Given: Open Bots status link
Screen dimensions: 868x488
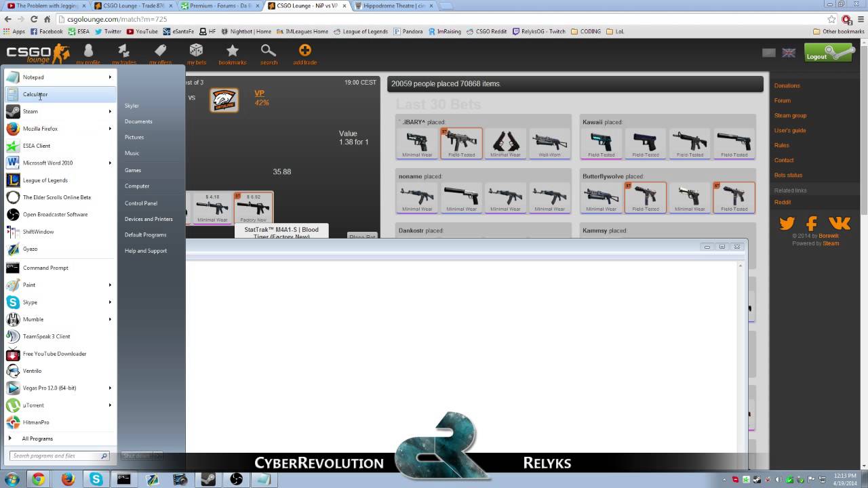Looking at the screenshot, I should 789,175.
